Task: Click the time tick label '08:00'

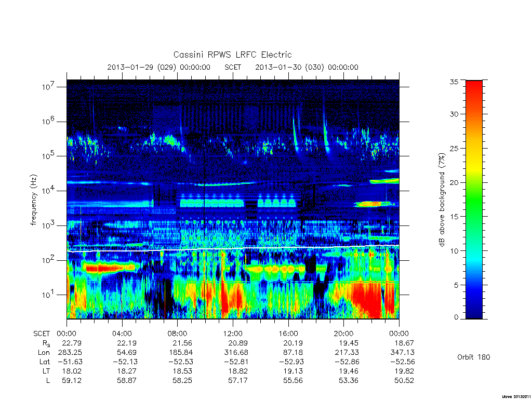Action: point(178,334)
